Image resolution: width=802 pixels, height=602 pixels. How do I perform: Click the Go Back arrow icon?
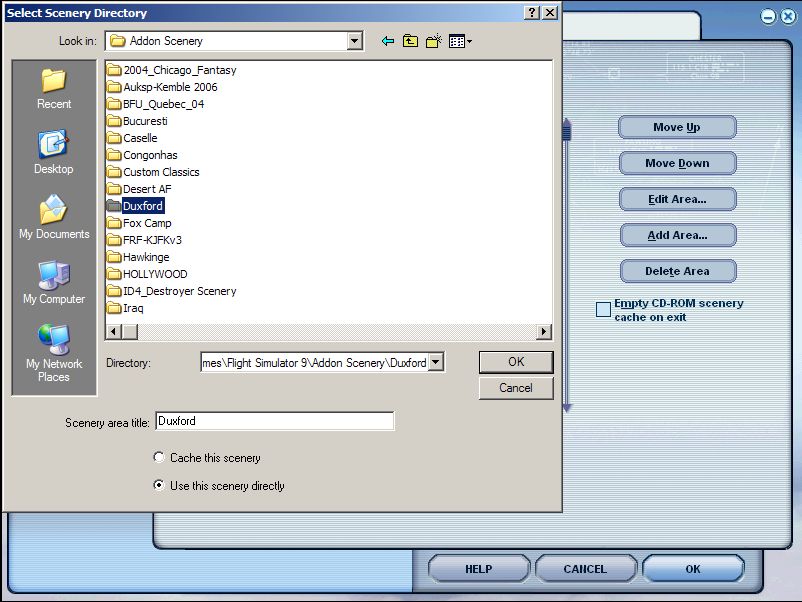click(388, 41)
